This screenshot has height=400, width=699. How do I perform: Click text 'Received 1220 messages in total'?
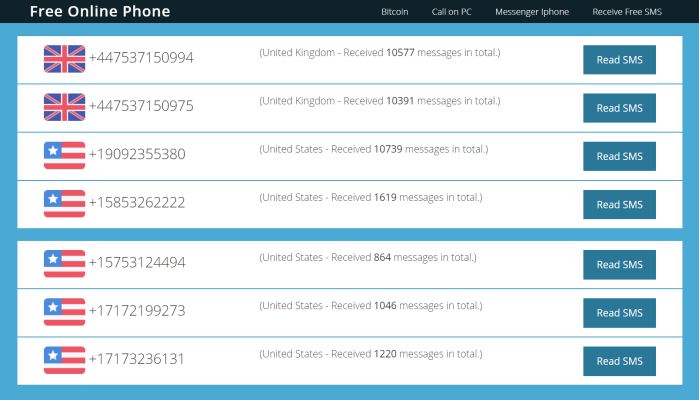[x=404, y=354]
